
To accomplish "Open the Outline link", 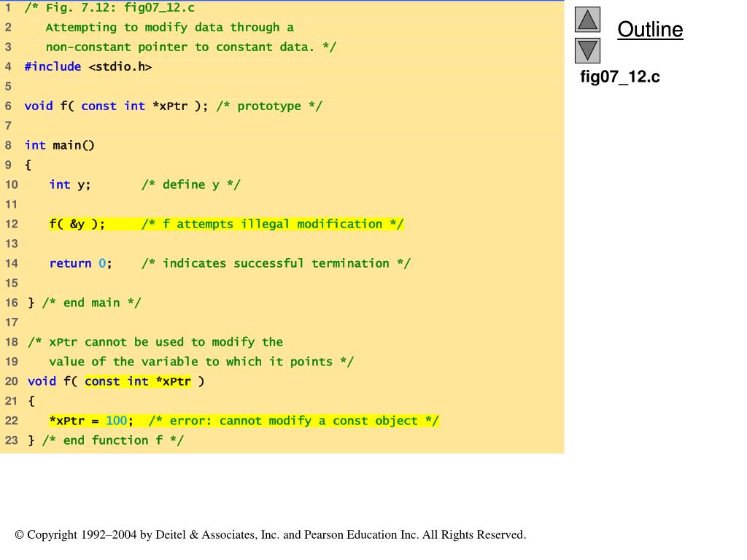I will coord(650,29).
